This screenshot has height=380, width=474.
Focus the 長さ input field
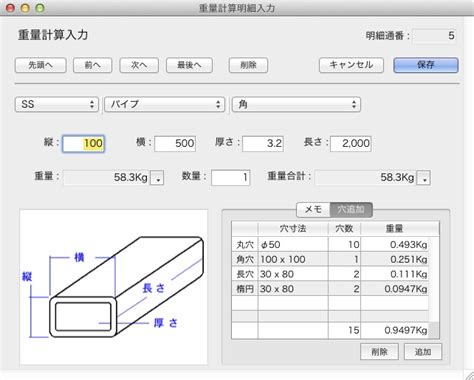pos(351,144)
